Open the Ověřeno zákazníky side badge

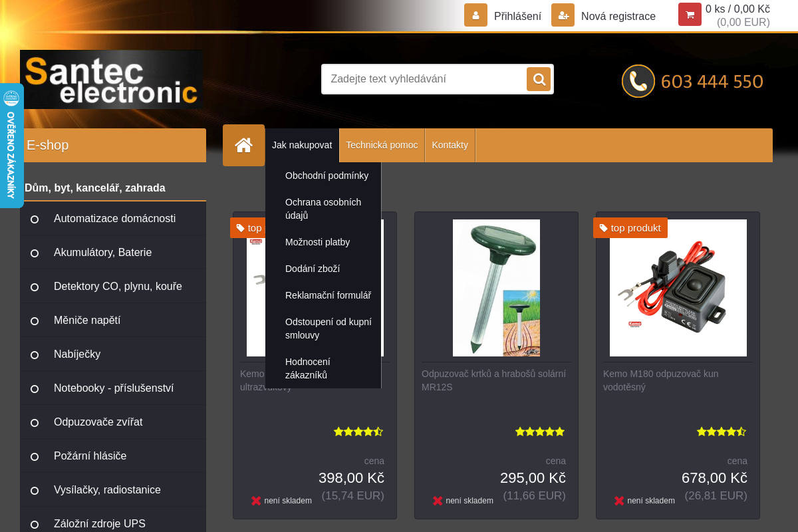tap(11, 146)
